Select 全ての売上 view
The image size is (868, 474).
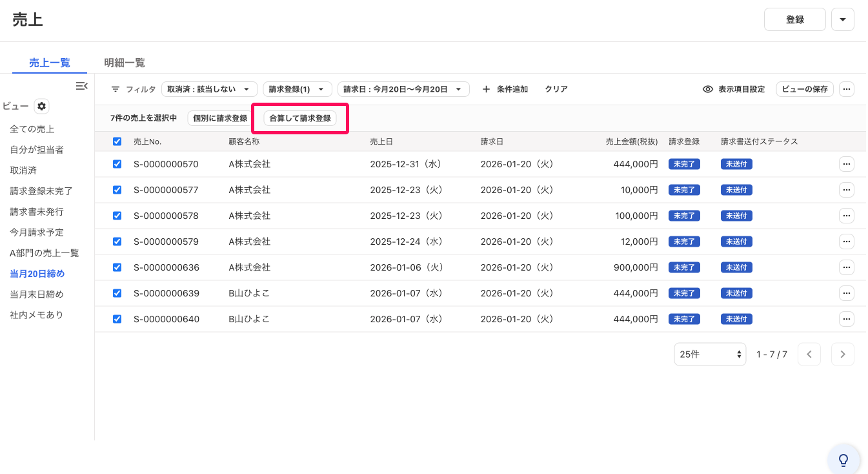click(32, 129)
